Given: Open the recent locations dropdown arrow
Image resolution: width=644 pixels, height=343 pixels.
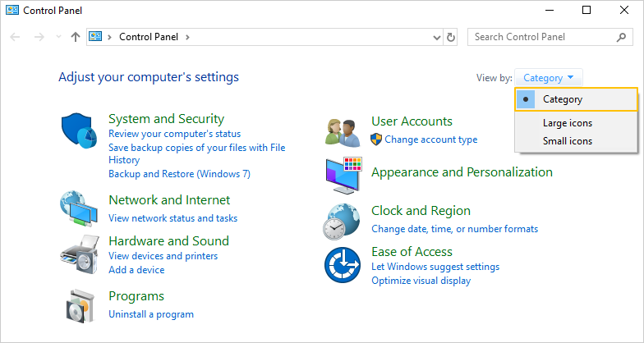Looking at the screenshot, I should (58, 37).
